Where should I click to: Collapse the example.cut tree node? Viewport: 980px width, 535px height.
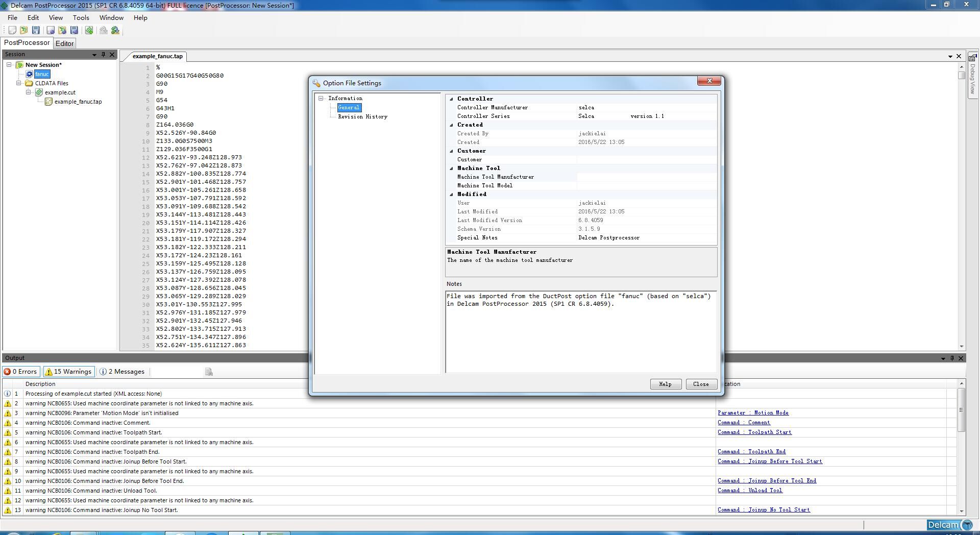29,92
